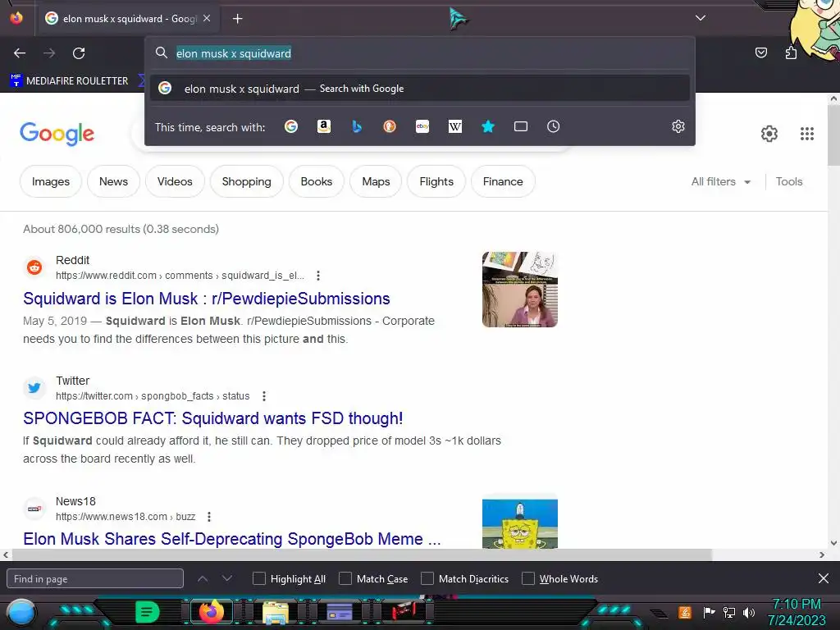This screenshot has height=630, width=840.
Task: Search this time with eBay
Action: tap(422, 126)
